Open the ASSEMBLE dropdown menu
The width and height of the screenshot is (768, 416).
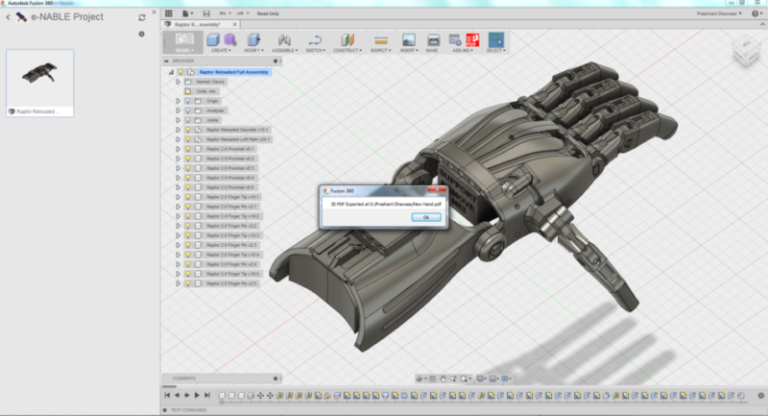tap(285, 50)
